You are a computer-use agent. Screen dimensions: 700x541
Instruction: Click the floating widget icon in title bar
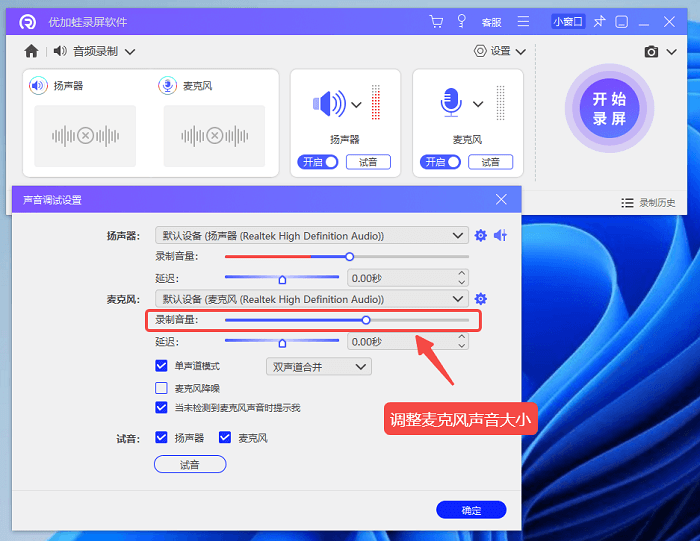pyautogui.click(x=621, y=22)
